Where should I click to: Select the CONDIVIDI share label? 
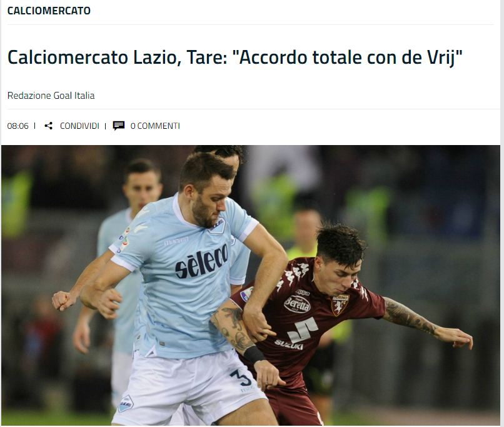(79, 126)
